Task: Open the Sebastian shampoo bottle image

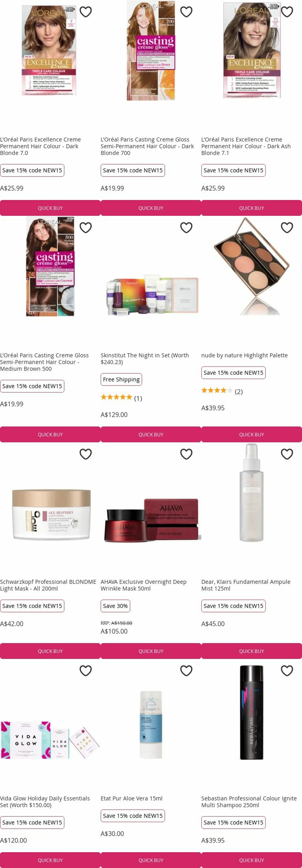Action: 251,712
